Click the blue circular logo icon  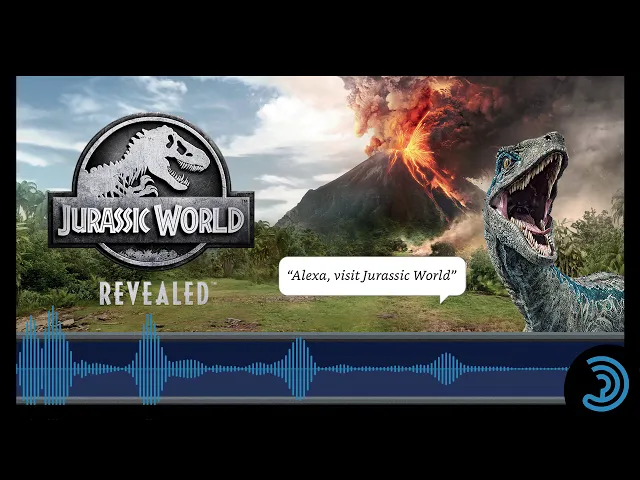[605, 383]
